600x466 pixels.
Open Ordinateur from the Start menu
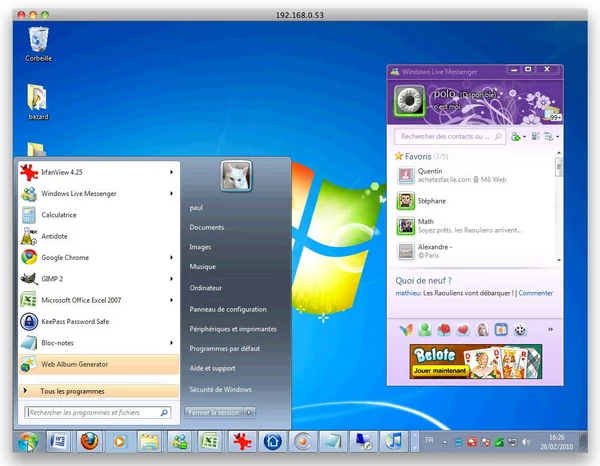point(205,288)
